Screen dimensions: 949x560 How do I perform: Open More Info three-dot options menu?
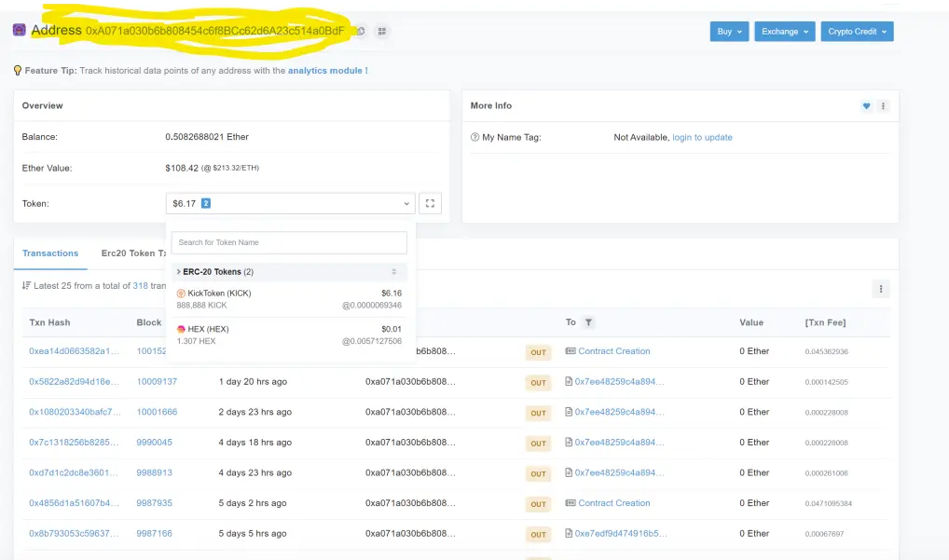coord(883,106)
